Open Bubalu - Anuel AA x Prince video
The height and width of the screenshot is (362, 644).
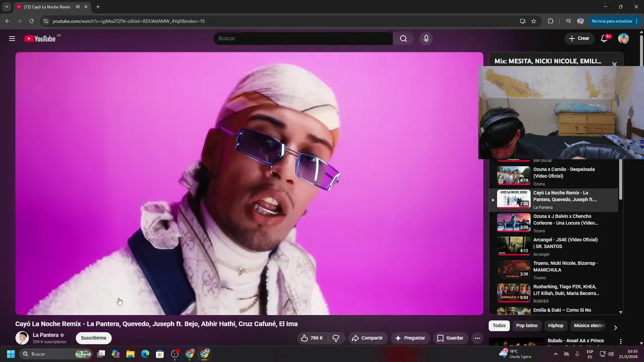576,341
